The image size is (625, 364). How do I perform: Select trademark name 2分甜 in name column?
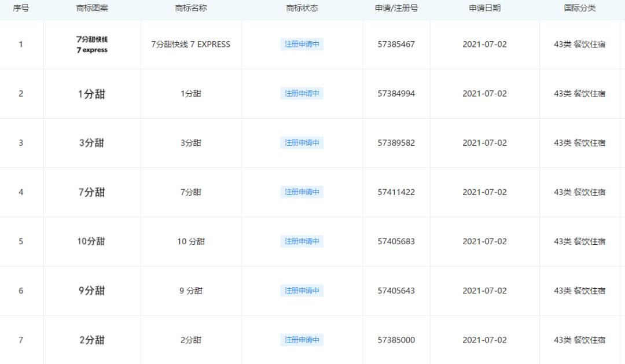pos(190,340)
